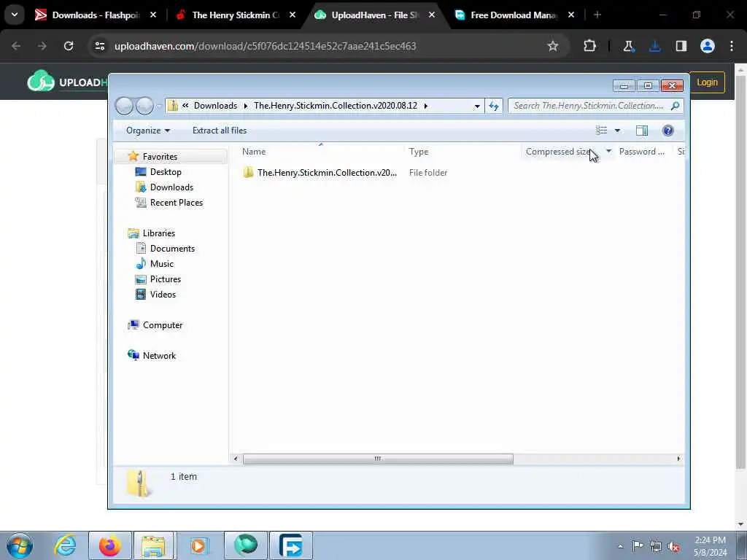This screenshot has width=747, height=560.
Task: Open Chrome profile avatar
Action: 708,46
